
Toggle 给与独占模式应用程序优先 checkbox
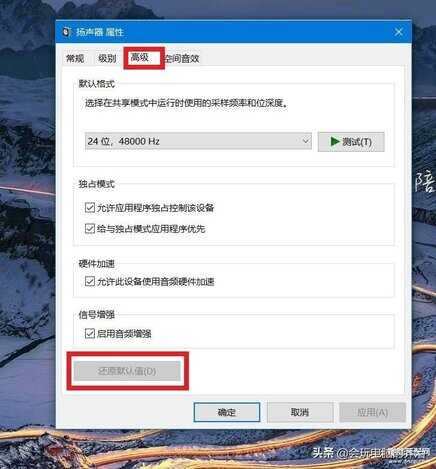(90, 228)
